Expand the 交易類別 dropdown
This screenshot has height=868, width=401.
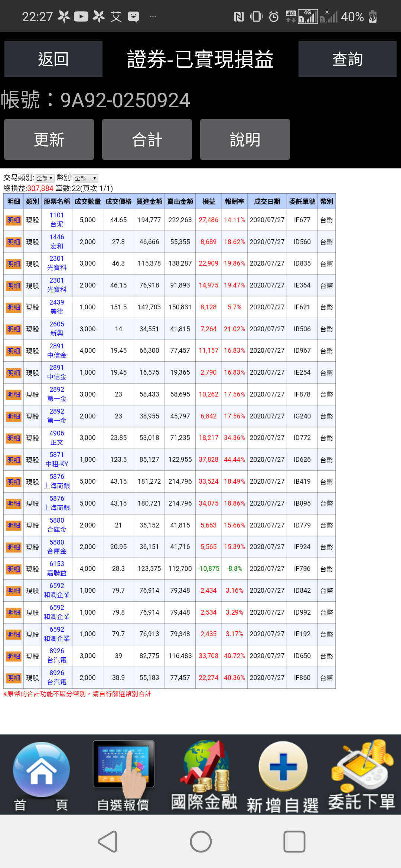point(45,178)
